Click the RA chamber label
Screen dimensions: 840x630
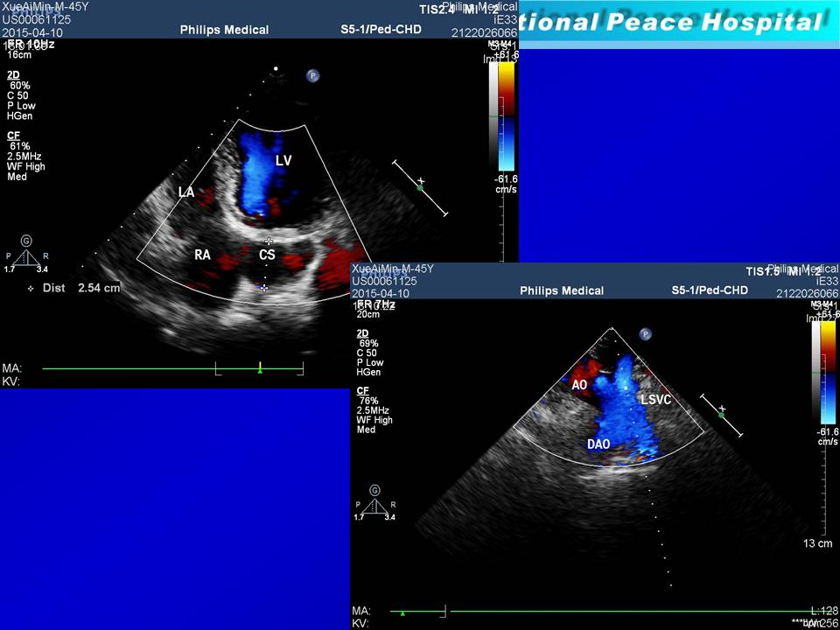tap(202, 255)
